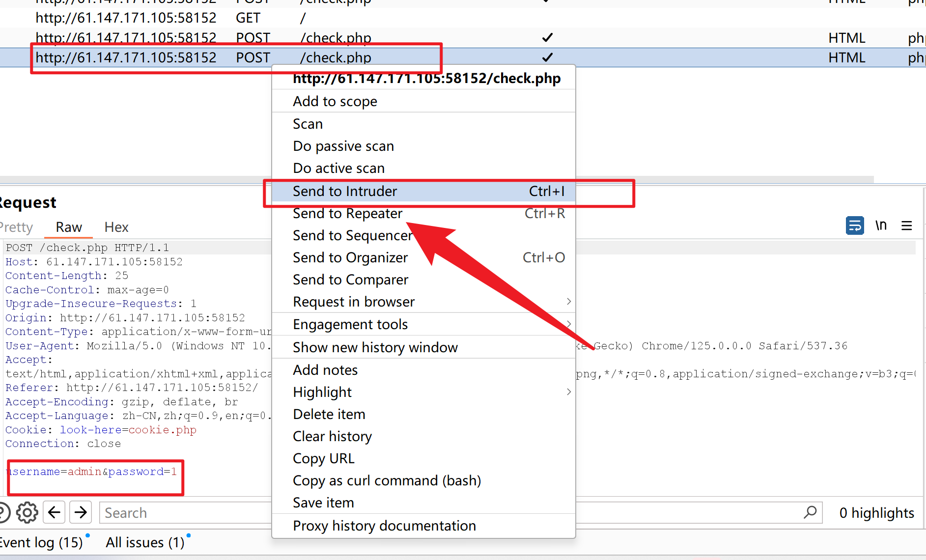Select the GET / history row

pos(462,18)
